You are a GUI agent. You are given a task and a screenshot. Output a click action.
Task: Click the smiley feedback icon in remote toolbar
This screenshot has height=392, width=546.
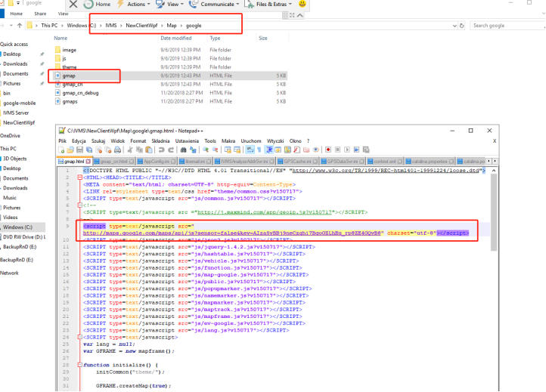point(302,4)
